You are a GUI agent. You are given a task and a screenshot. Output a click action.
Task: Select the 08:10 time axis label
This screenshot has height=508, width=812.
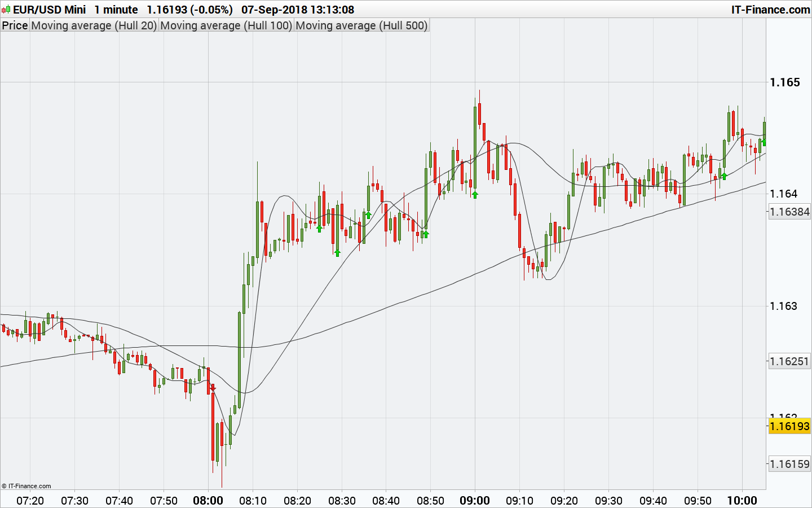[x=253, y=501]
